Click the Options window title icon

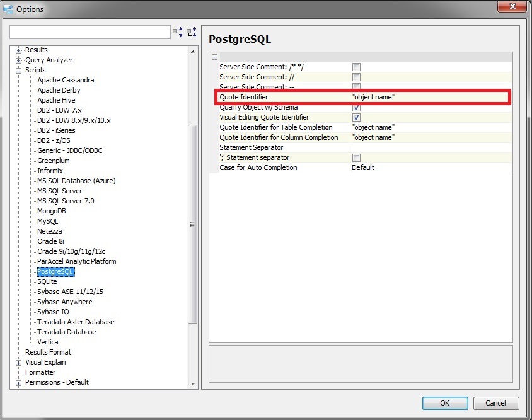[x=8, y=9]
